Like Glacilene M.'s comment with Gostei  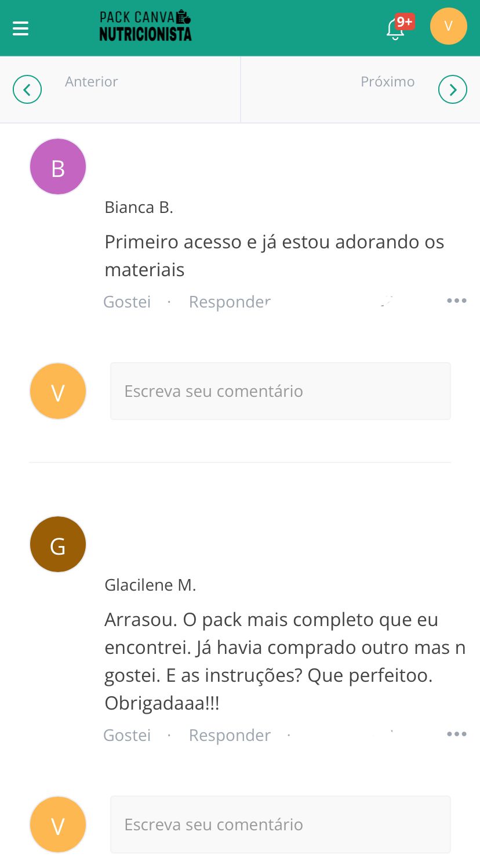[127, 735]
